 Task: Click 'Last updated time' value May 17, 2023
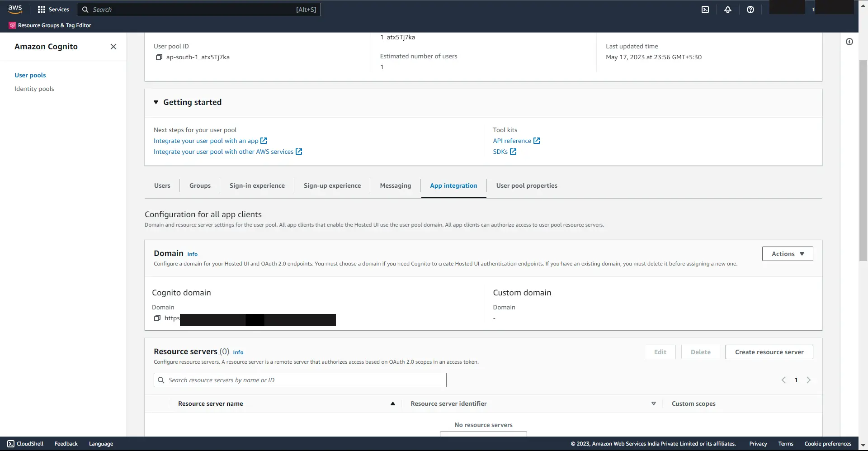pyautogui.click(x=654, y=57)
